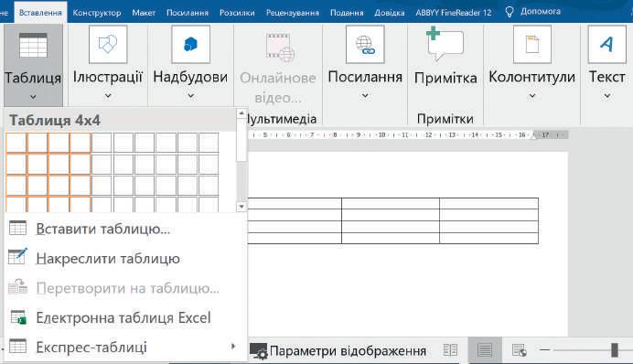
Task: Switch to read mode book icon
Action: 450,350
